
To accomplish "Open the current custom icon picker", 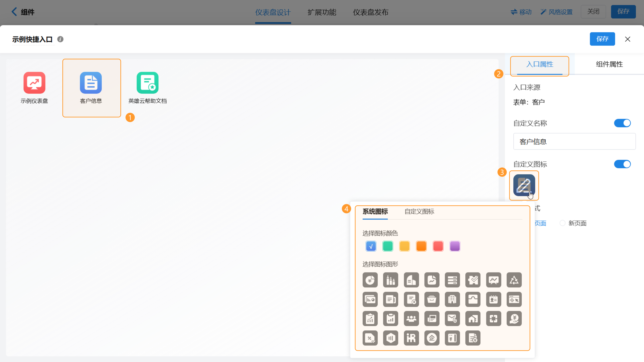I will (524, 185).
